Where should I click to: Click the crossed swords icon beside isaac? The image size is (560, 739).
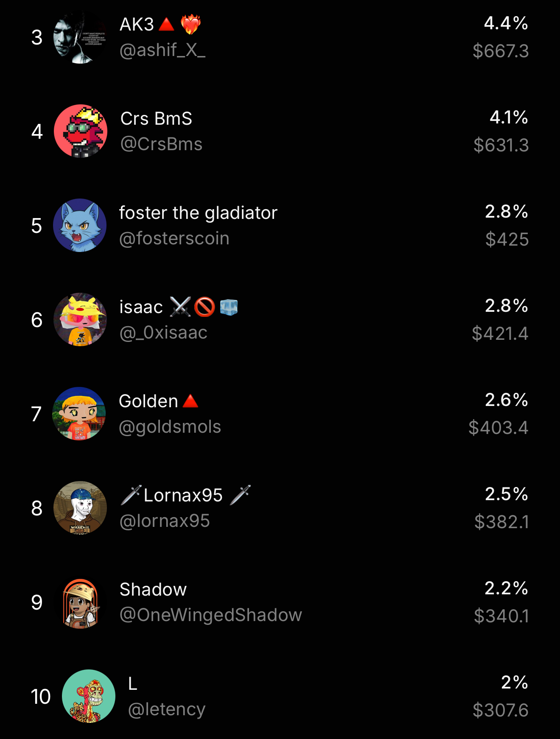[x=180, y=307]
